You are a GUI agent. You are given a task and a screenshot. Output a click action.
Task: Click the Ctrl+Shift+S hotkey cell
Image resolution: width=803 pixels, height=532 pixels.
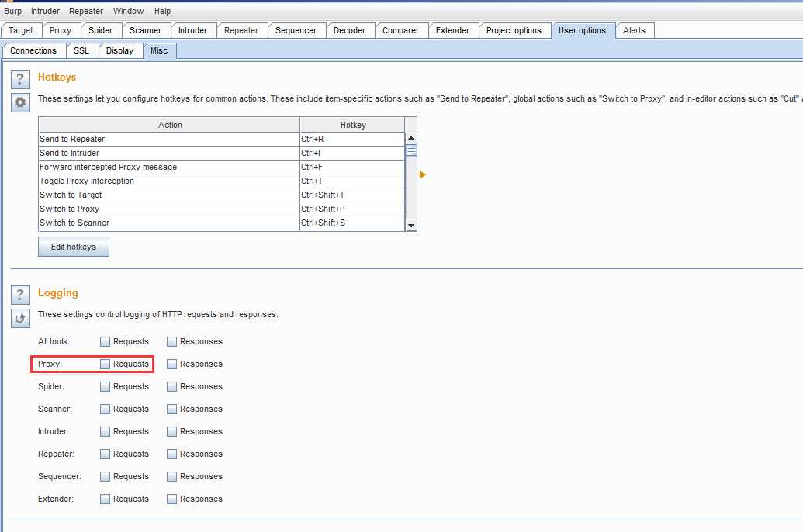pos(352,223)
